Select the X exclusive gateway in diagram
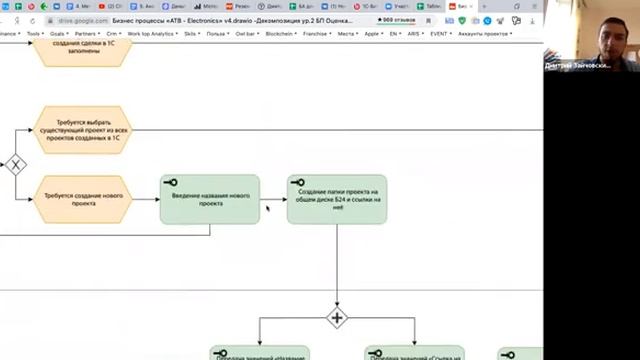The height and width of the screenshot is (360, 640). click(x=16, y=165)
